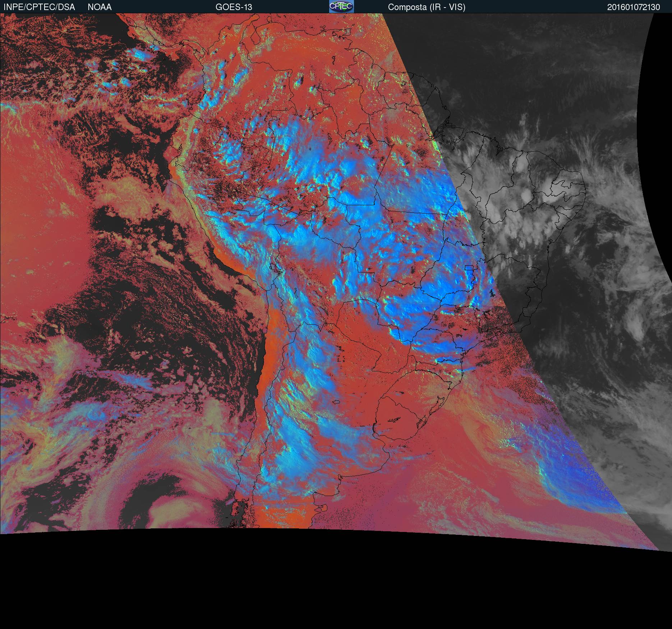Click the GOES-13 satellite name label

[234, 7]
